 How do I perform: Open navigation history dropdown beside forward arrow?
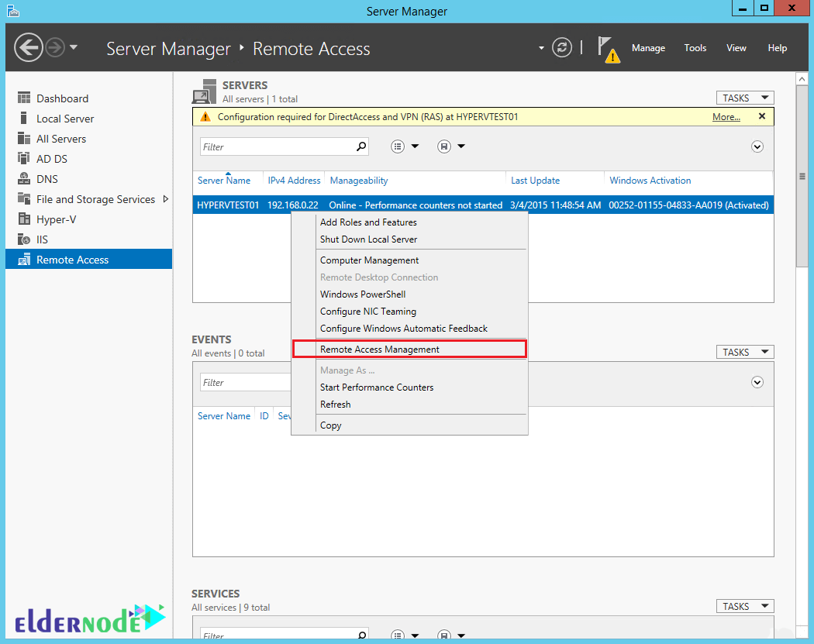point(74,47)
